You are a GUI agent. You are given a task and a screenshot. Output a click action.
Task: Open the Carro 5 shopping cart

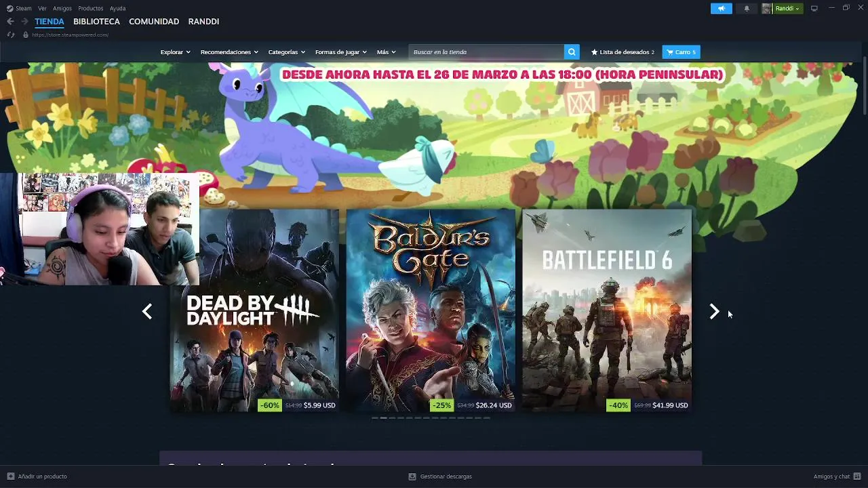[681, 52]
